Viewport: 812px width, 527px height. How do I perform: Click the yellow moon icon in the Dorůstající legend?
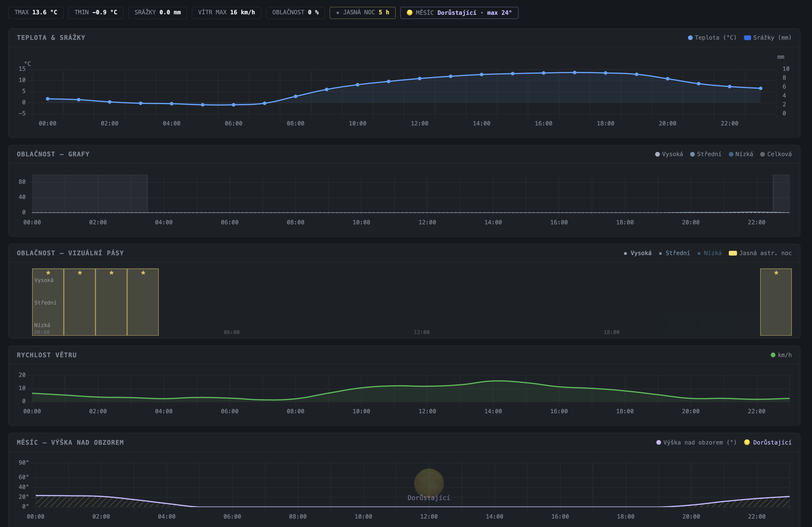[747, 442]
